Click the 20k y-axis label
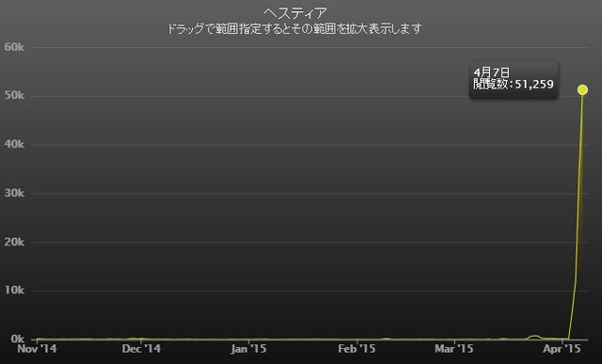This screenshot has height=364, width=602. coord(14,242)
